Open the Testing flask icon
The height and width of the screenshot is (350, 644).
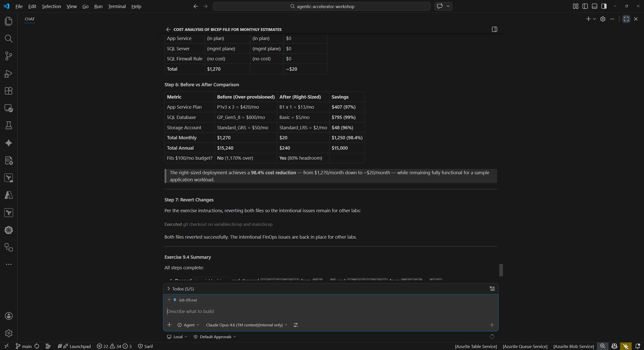(x=9, y=125)
